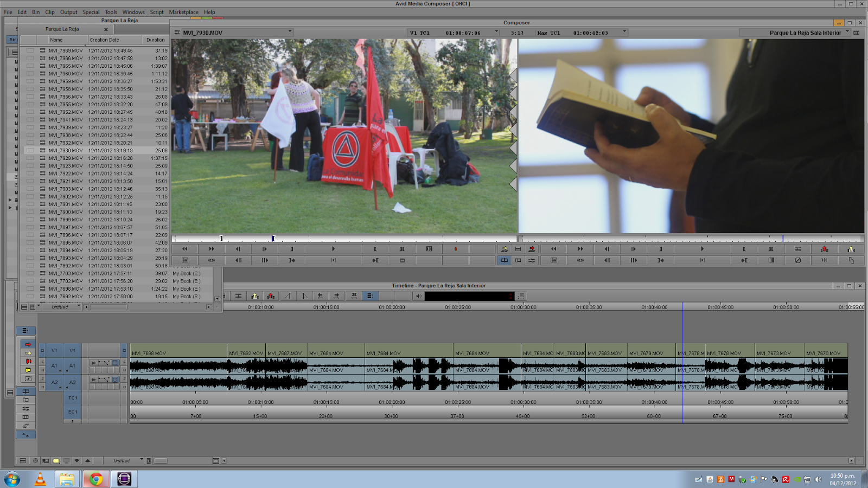The width and height of the screenshot is (868, 488).
Task: Open the Clip menu
Action: point(50,12)
